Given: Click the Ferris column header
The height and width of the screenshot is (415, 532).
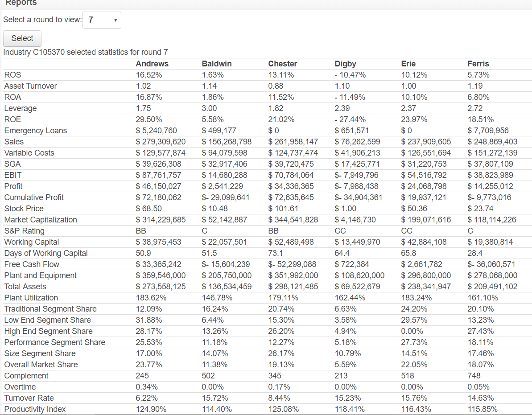Looking at the screenshot, I should pyautogui.click(x=478, y=64).
